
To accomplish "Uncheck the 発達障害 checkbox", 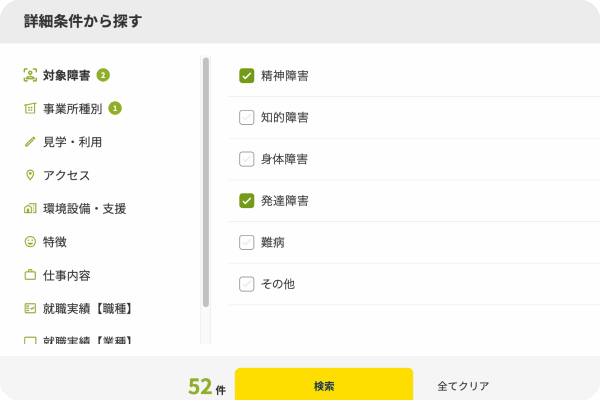I will click(247, 201).
